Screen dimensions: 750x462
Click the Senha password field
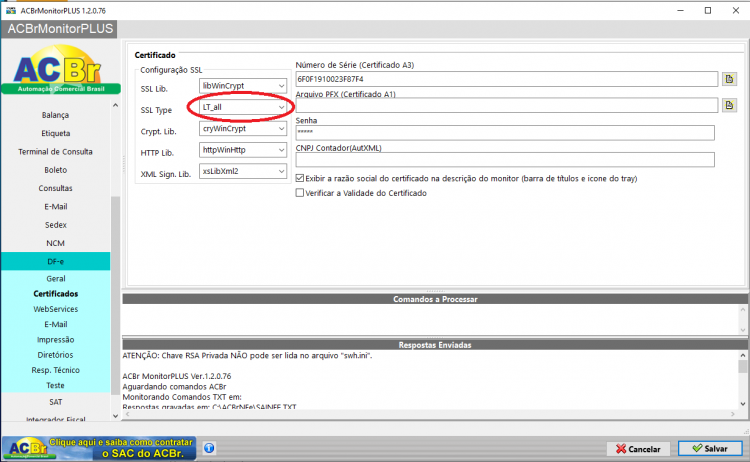(505, 132)
